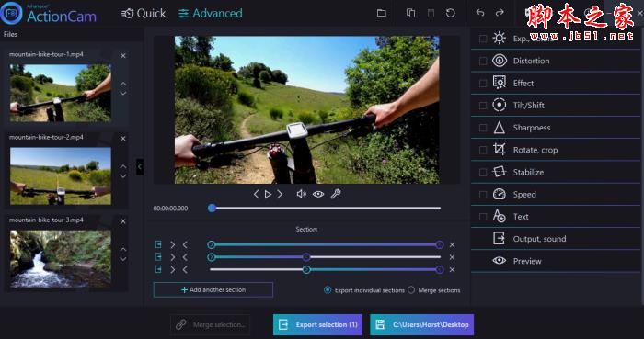
Task: Remove mountain-bike-tour-2.mp4 from files
Action: (x=123, y=139)
